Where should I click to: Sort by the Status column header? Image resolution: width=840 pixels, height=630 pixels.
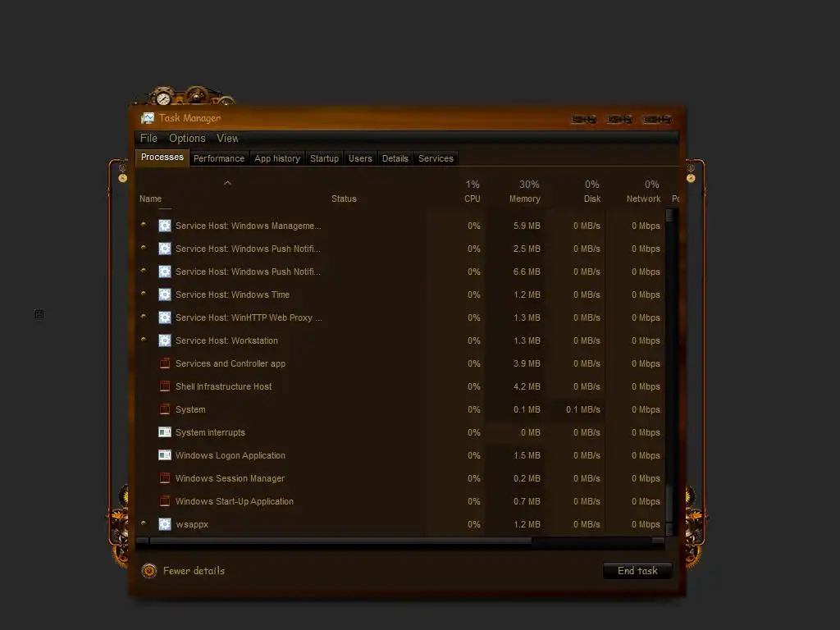click(x=344, y=199)
